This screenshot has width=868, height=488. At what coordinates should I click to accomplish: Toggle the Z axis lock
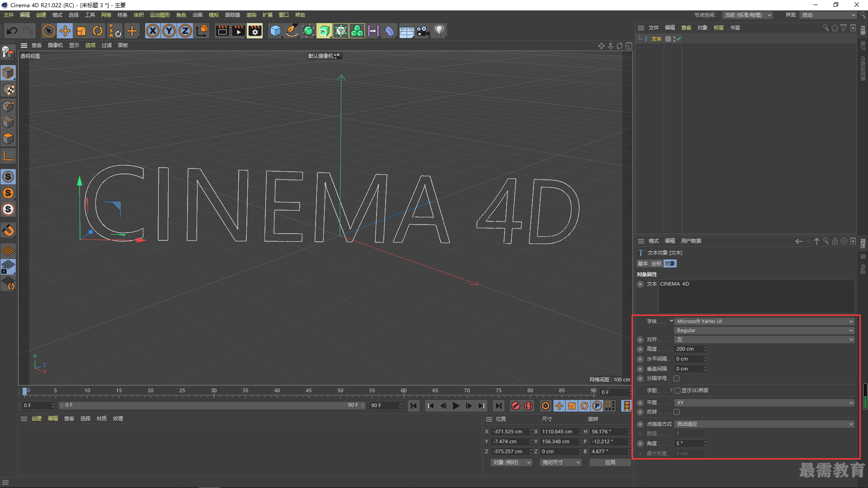(185, 31)
